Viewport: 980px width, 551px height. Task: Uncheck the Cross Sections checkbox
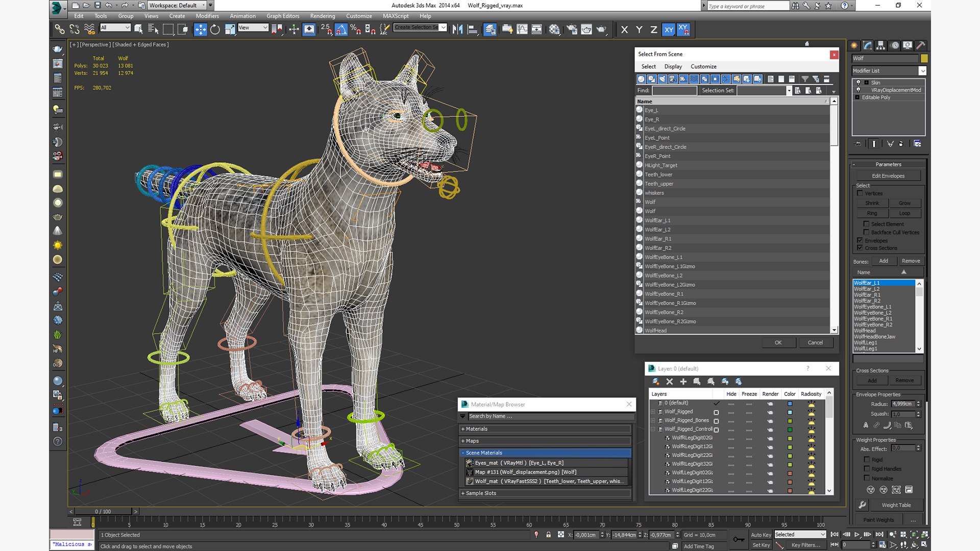(860, 248)
